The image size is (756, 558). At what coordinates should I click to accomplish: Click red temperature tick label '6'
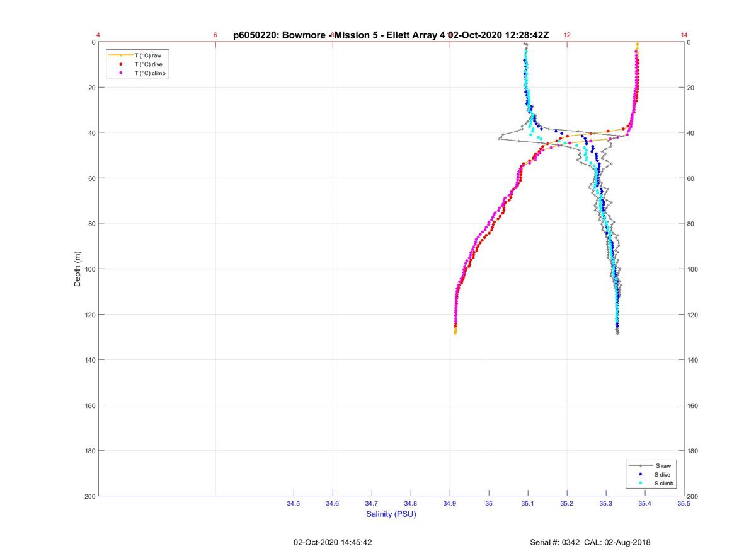215,35
